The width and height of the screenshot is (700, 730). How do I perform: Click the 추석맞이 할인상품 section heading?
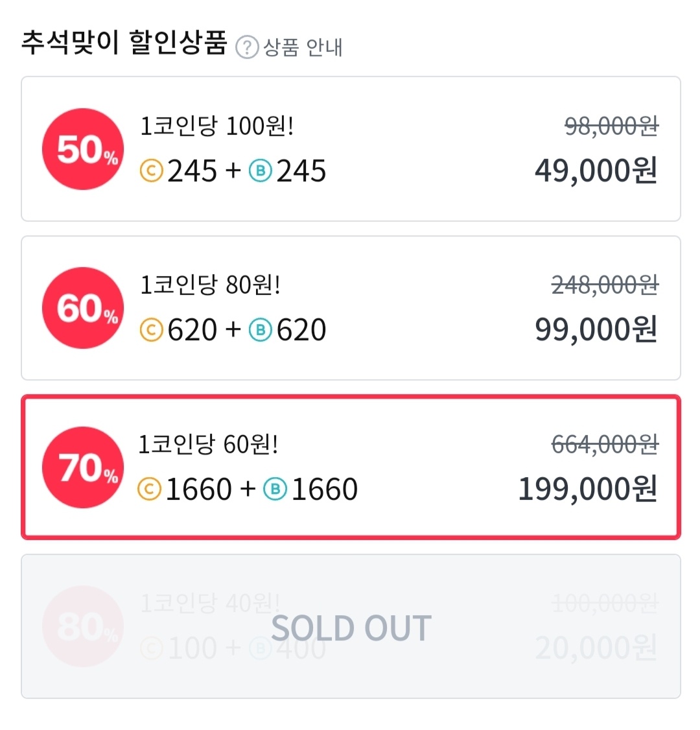coord(124,43)
